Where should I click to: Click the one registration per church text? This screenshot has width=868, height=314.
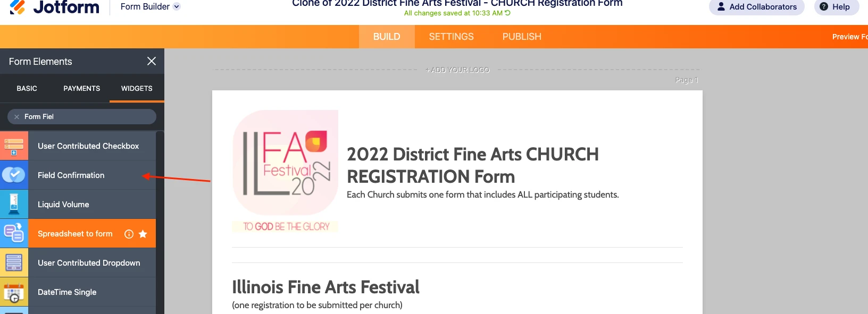(317, 305)
